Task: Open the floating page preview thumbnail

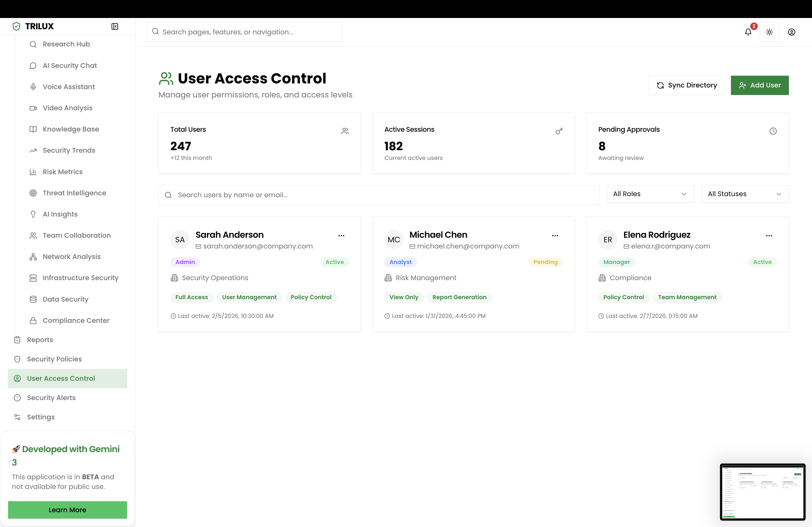Action: [x=763, y=492]
